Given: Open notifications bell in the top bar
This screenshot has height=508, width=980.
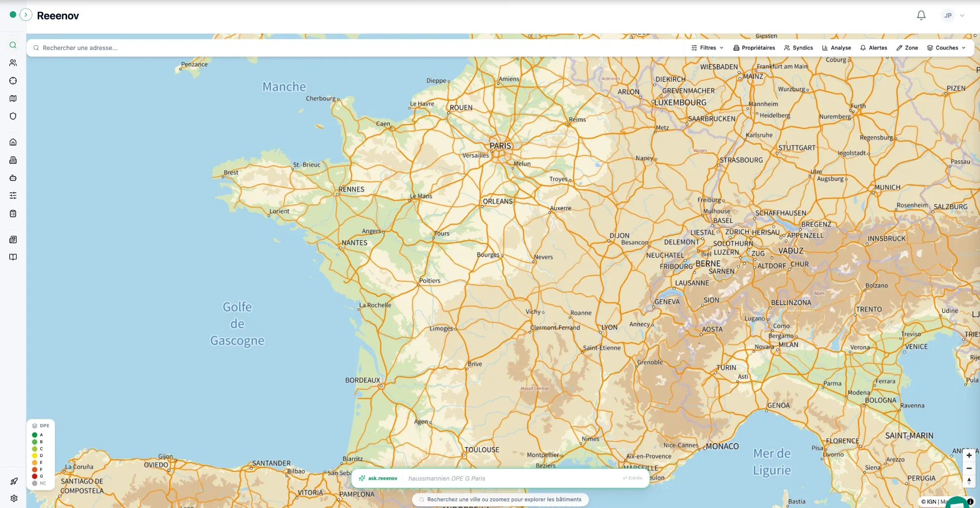Looking at the screenshot, I should (921, 15).
